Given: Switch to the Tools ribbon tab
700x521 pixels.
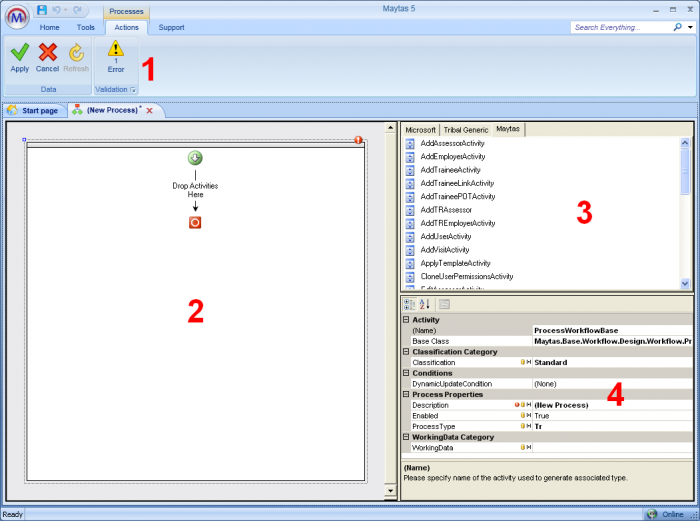Looking at the screenshot, I should pos(86,28).
